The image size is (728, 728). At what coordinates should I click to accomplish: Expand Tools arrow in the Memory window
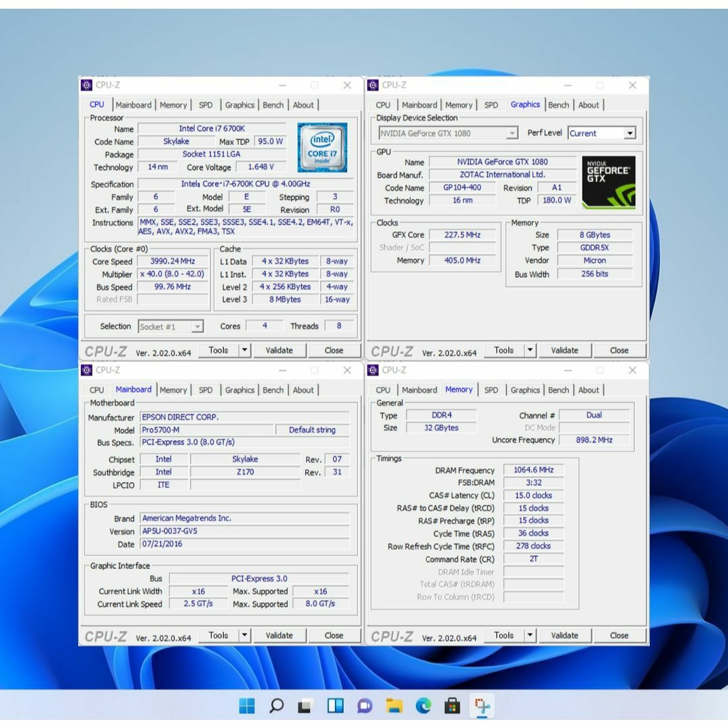tap(530, 635)
